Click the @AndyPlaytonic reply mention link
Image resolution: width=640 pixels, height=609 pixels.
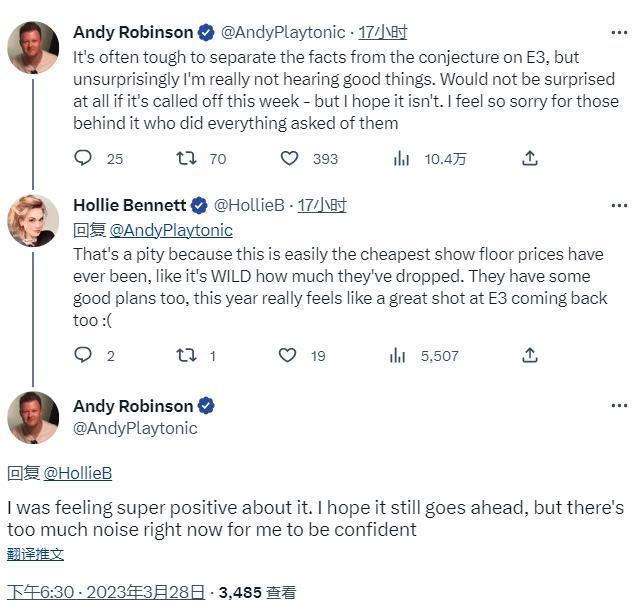pyautogui.click(x=171, y=230)
